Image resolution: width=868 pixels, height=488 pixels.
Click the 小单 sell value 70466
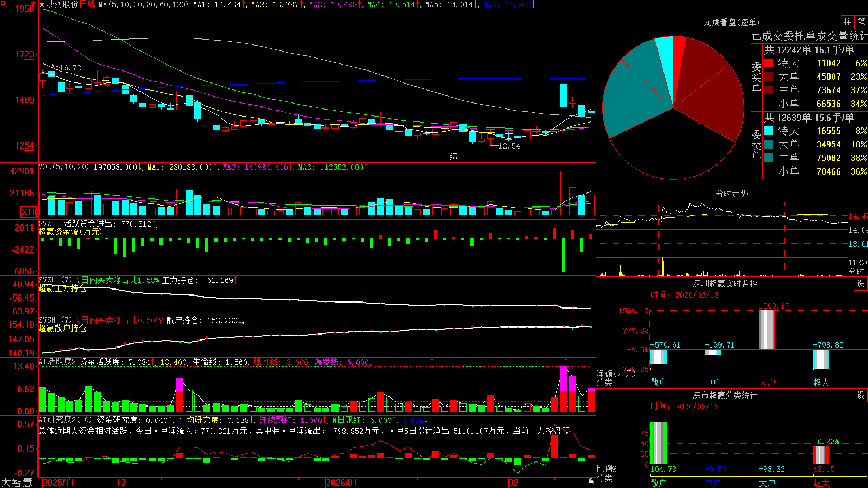point(828,171)
